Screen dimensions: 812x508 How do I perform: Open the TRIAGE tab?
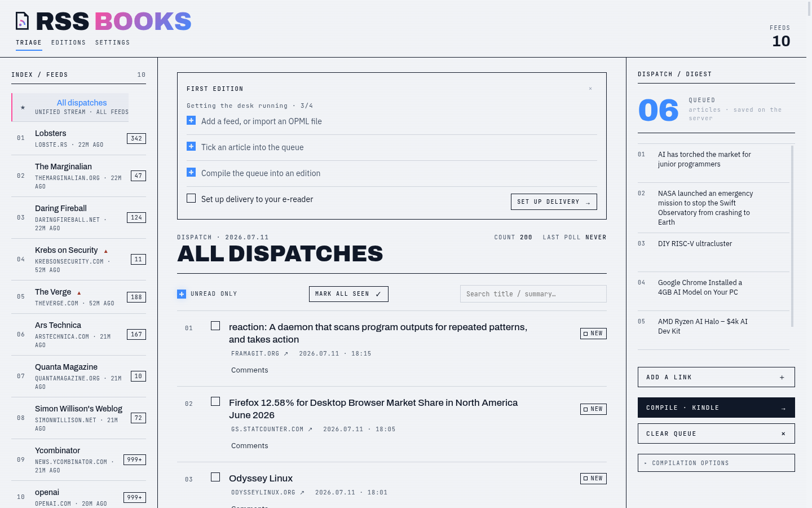[x=29, y=43]
